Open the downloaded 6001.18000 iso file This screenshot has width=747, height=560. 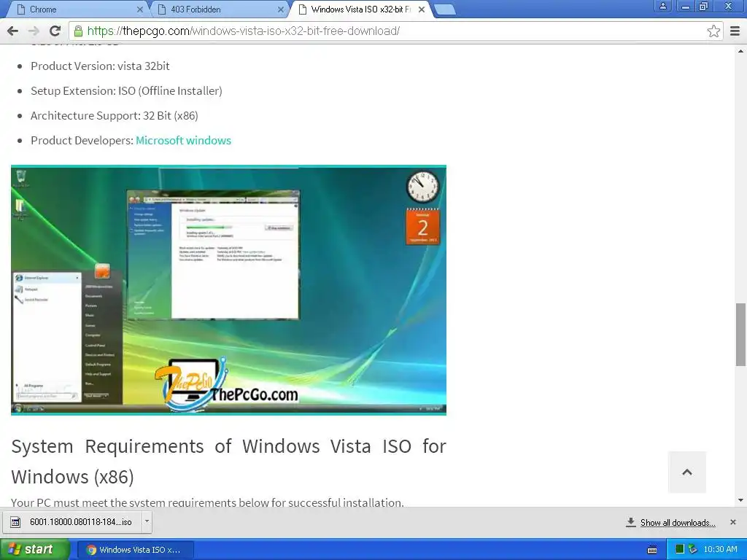pos(71,522)
